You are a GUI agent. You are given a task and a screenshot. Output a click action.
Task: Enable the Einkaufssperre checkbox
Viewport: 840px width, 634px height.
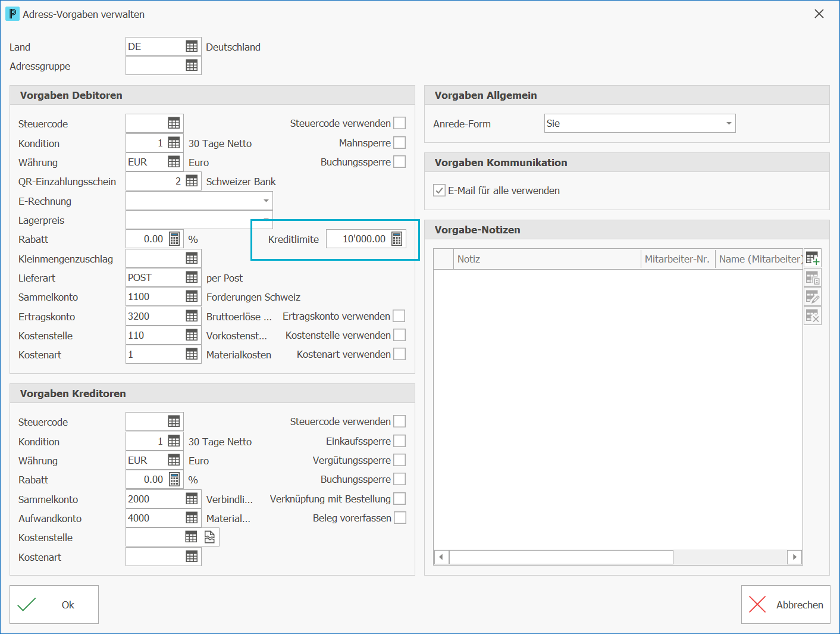(x=400, y=441)
